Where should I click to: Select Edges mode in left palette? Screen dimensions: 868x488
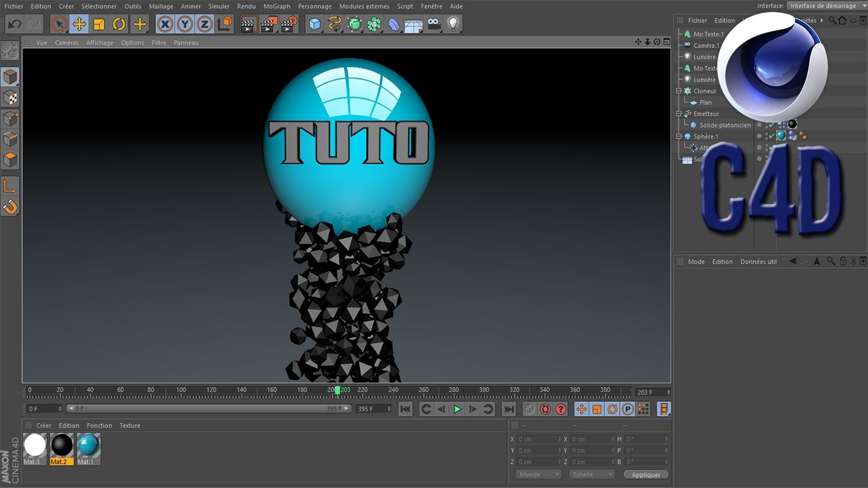[x=10, y=140]
